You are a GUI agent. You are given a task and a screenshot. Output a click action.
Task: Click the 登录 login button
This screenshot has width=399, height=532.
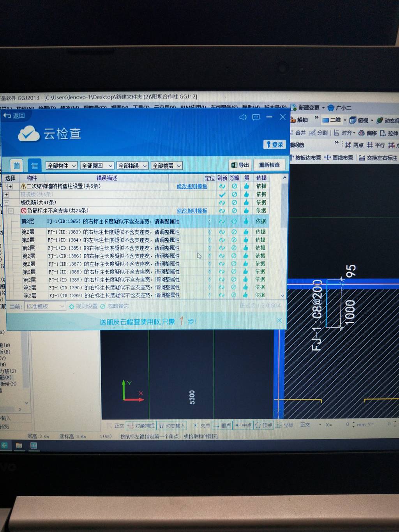275,144
